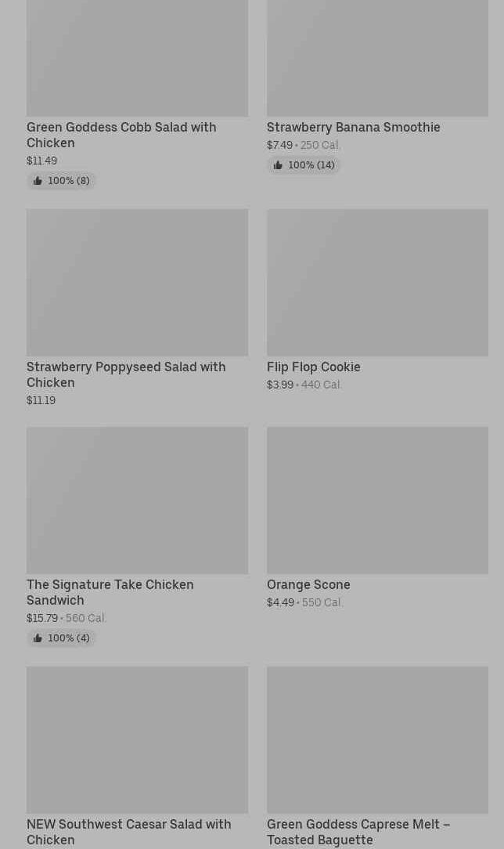Open NEW Southwest Caesar Salad with Chicken title
Screen dimensions: 504x849
128,832
